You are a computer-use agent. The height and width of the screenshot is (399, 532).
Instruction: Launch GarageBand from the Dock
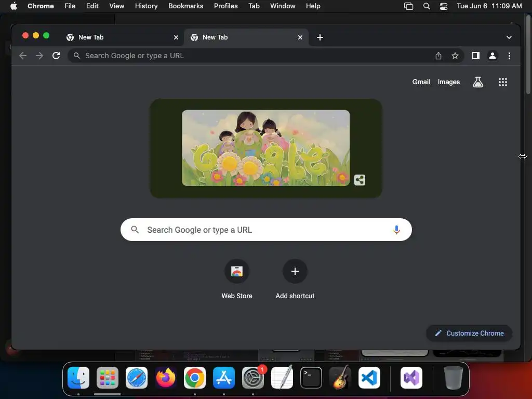340,378
